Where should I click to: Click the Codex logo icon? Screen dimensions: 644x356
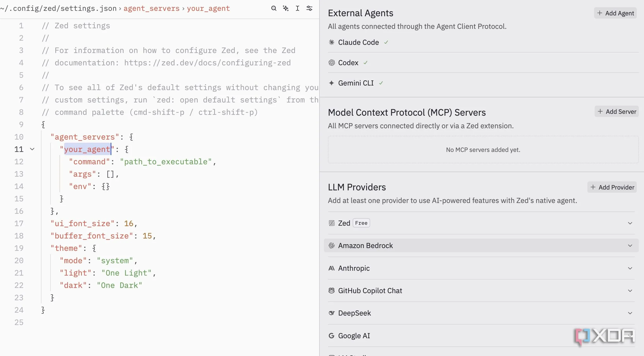coord(331,63)
